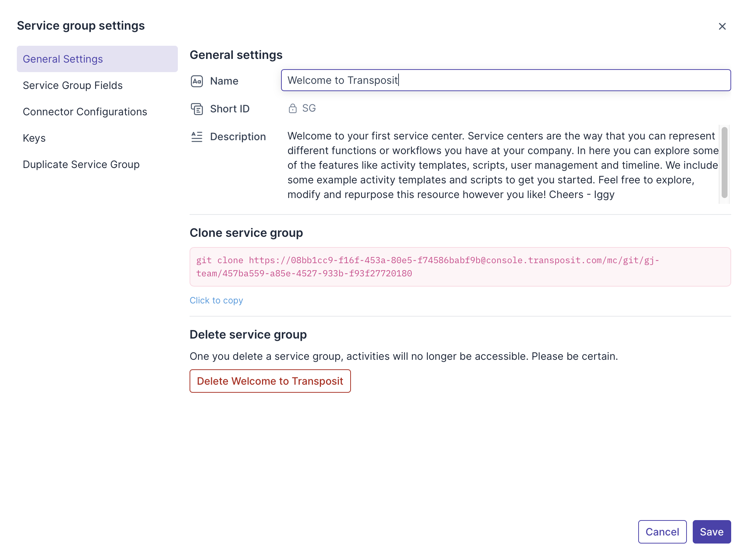Click inside the Name input field

tap(505, 80)
